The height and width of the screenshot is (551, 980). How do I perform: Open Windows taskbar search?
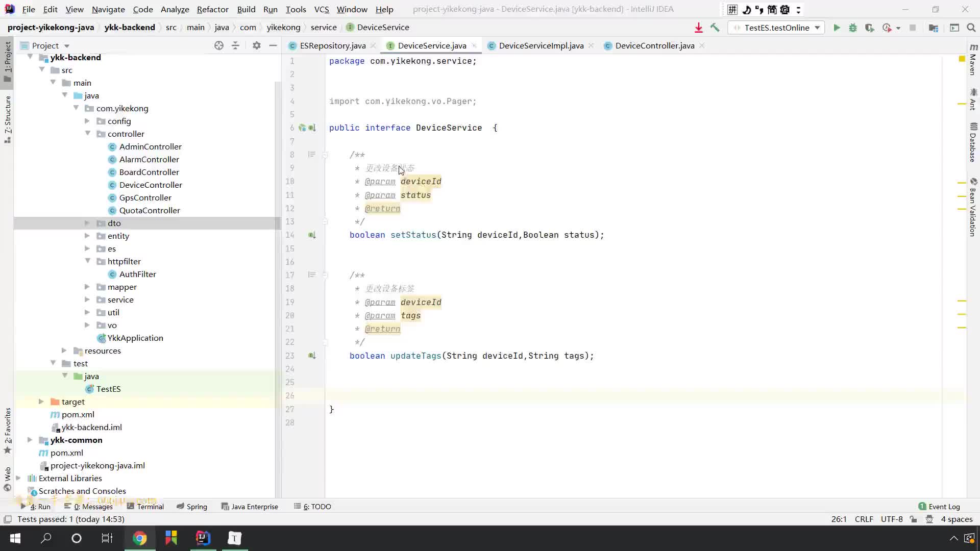(x=46, y=538)
